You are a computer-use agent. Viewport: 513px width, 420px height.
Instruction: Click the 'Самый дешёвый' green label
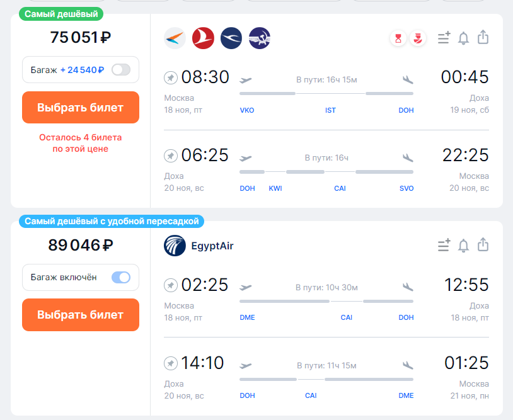tap(61, 14)
